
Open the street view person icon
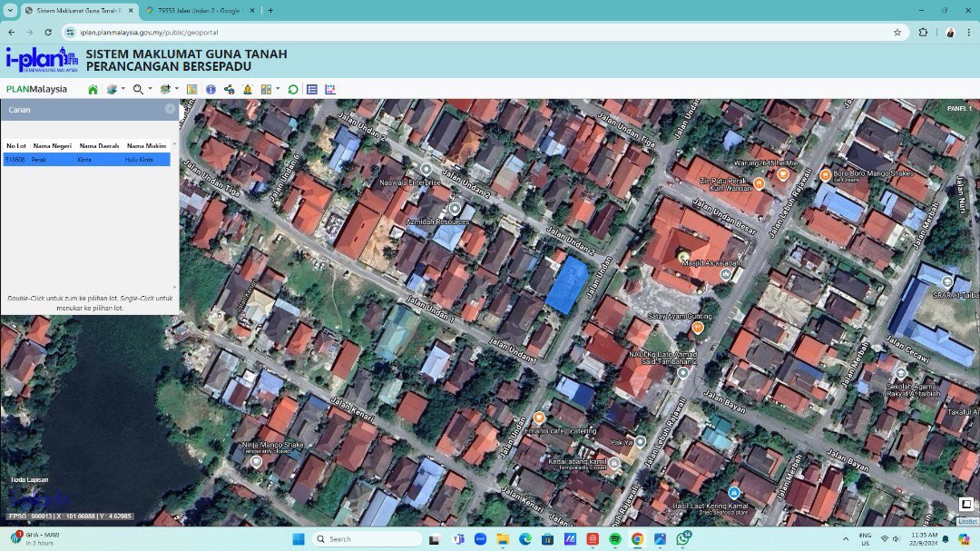point(247,89)
